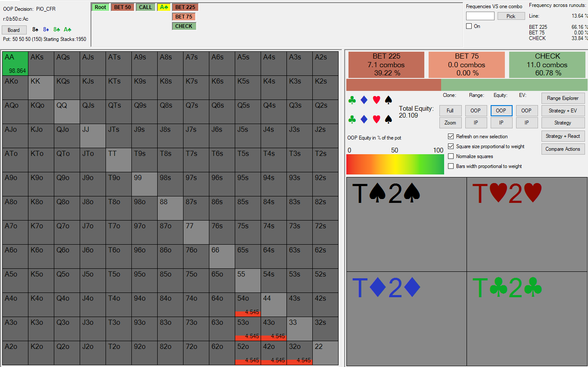Click the red and green strategy frequency bar

coord(467,85)
